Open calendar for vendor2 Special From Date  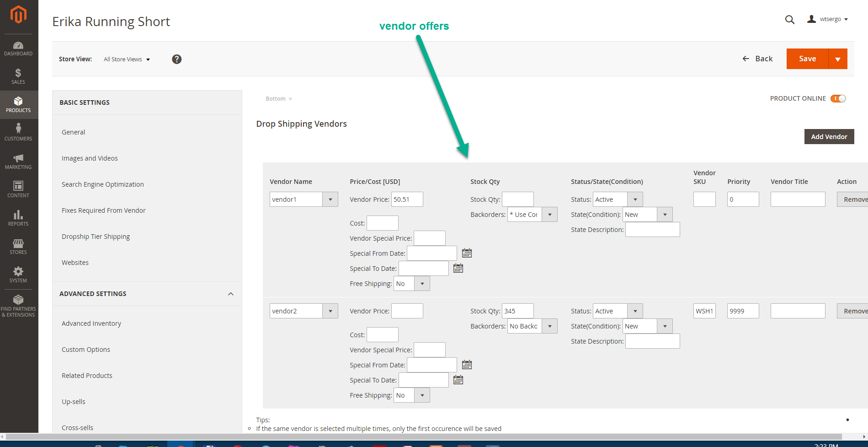click(467, 365)
